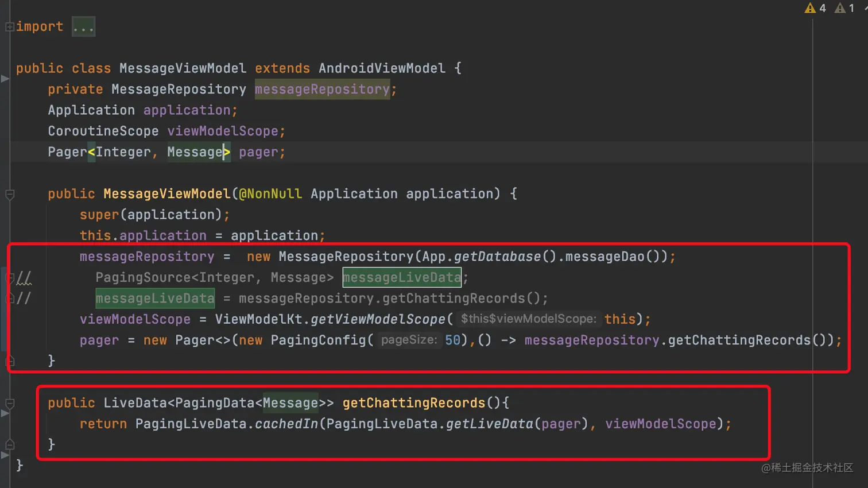
Task: Click the @NonNull annotation
Action: pos(270,194)
